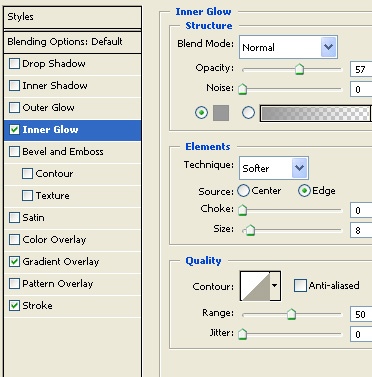Image resolution: width=372 pixels, height=377 pixels.
Task: Tick the Outer Glow checkbox
Action: click(14, 107)
